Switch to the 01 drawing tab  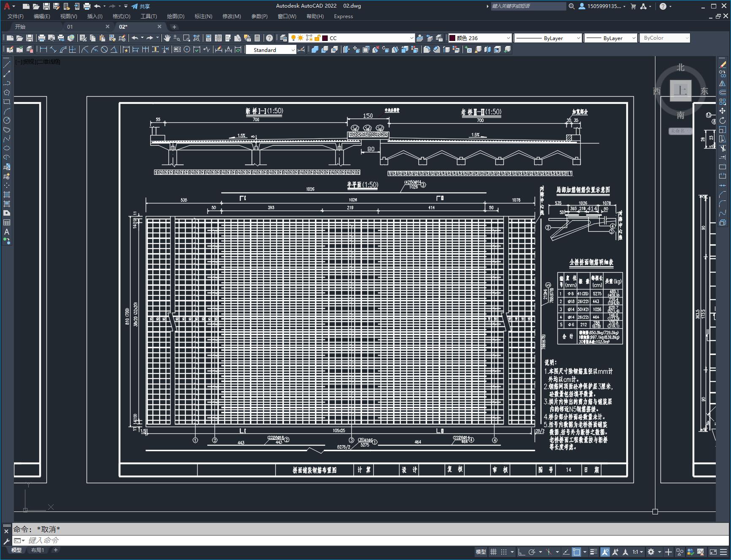70,27
